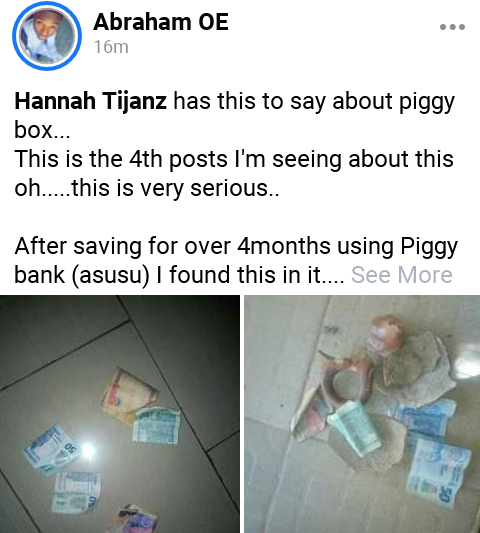This screenshot has height=533, width=480.
Task: Click the orange-pink note in the left photo
Action: [128, 395]
